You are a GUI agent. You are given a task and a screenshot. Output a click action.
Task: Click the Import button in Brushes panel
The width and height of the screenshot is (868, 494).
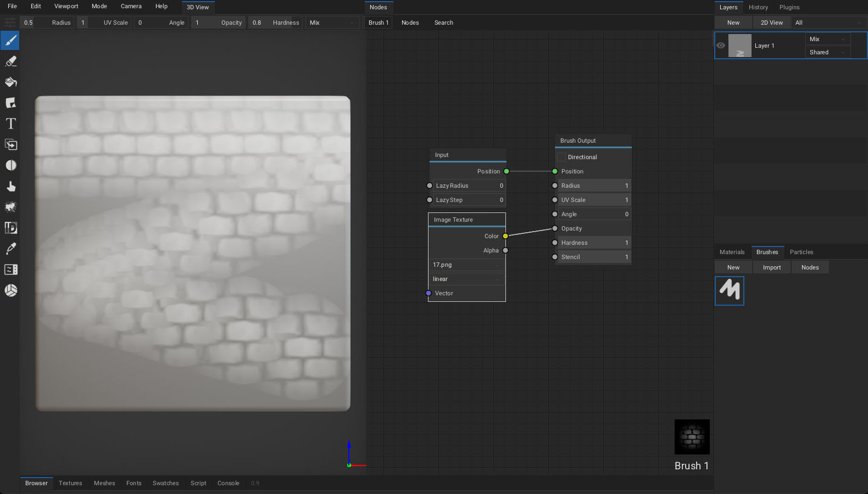click(x=771, y=267)
